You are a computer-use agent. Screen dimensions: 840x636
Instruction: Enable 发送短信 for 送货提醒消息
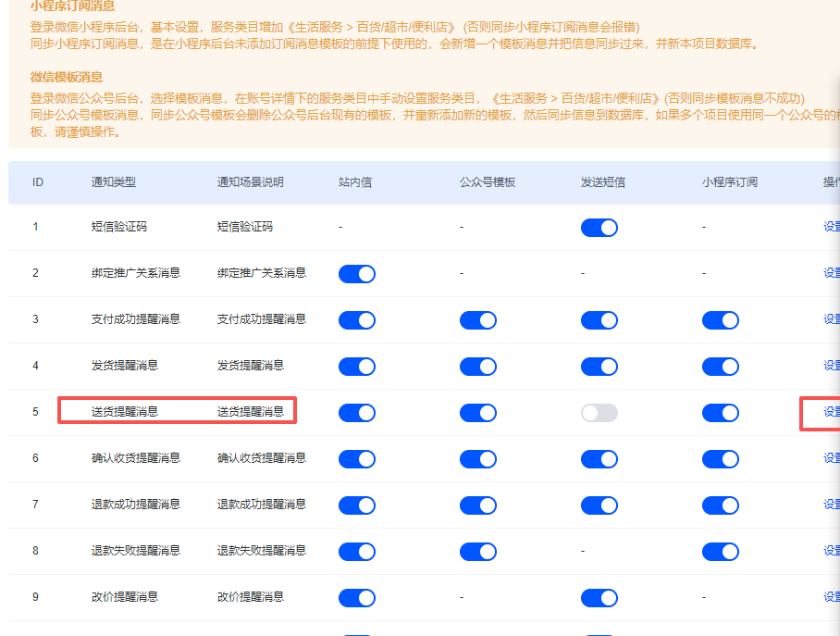(599, 413)
